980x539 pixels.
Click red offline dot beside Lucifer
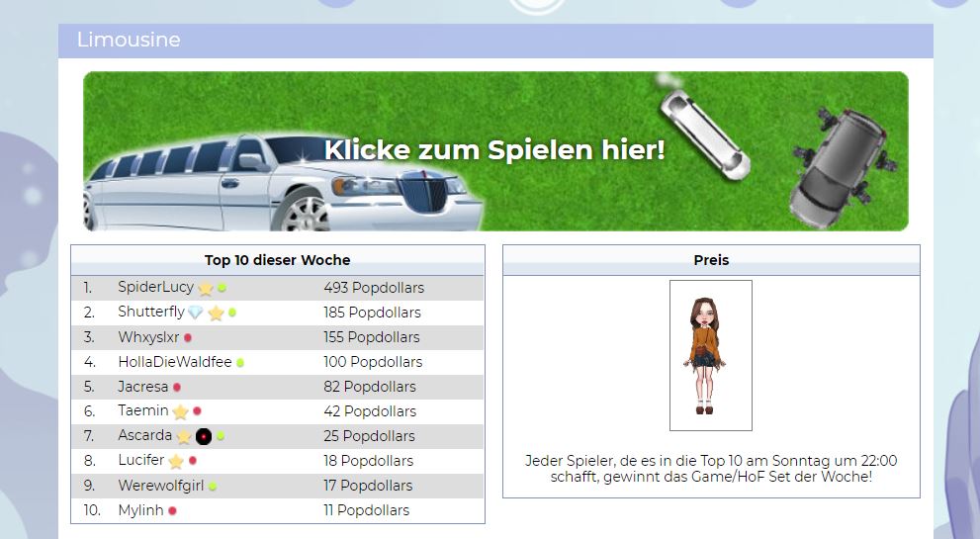193,460
